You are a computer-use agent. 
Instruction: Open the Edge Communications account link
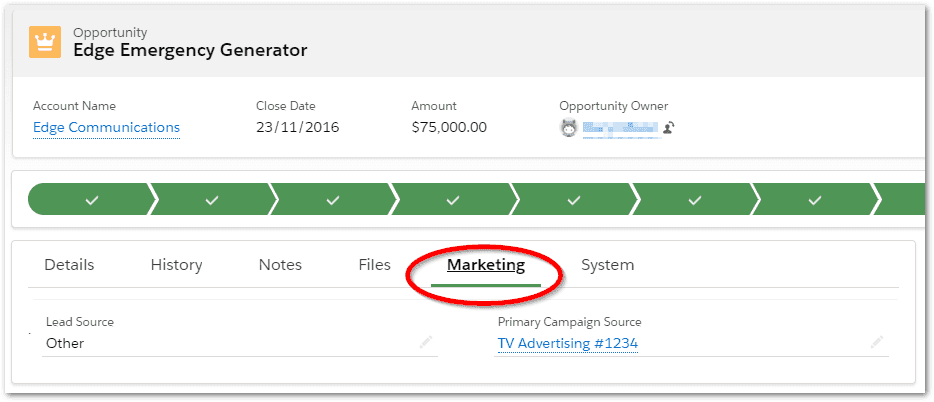tap(106, 128)
